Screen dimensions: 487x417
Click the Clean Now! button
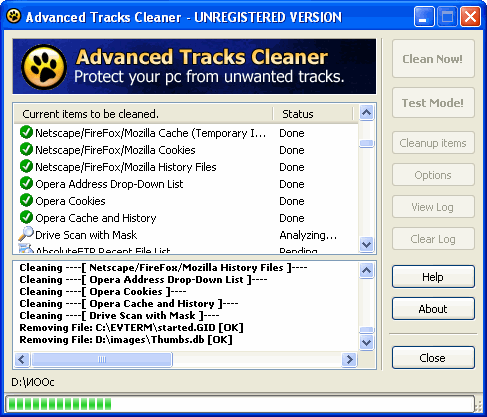tap(433, 59)
